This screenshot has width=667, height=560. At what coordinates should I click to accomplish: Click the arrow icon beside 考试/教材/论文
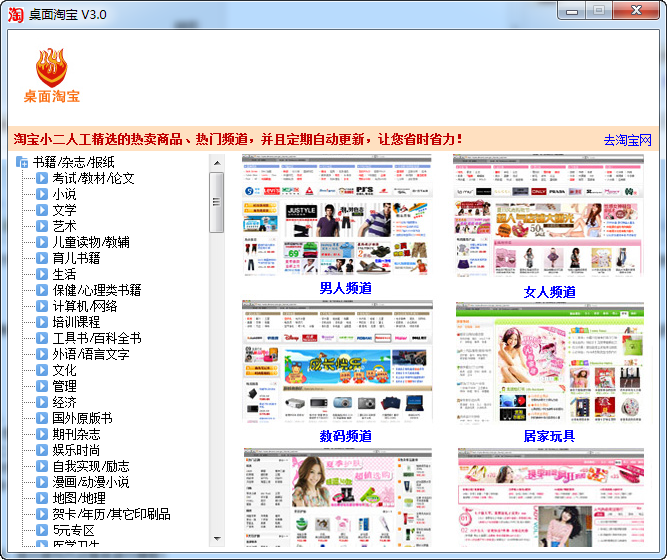click(x=42, y=178)
